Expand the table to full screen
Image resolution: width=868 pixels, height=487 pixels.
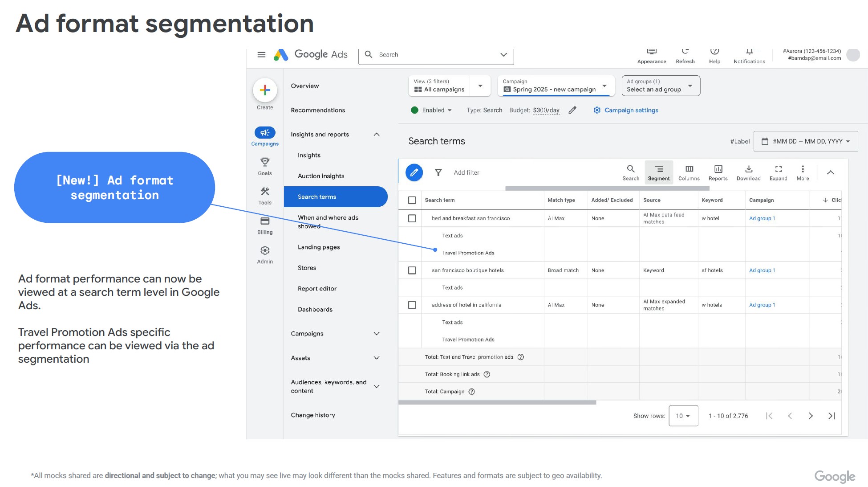[x=779, y=172]
